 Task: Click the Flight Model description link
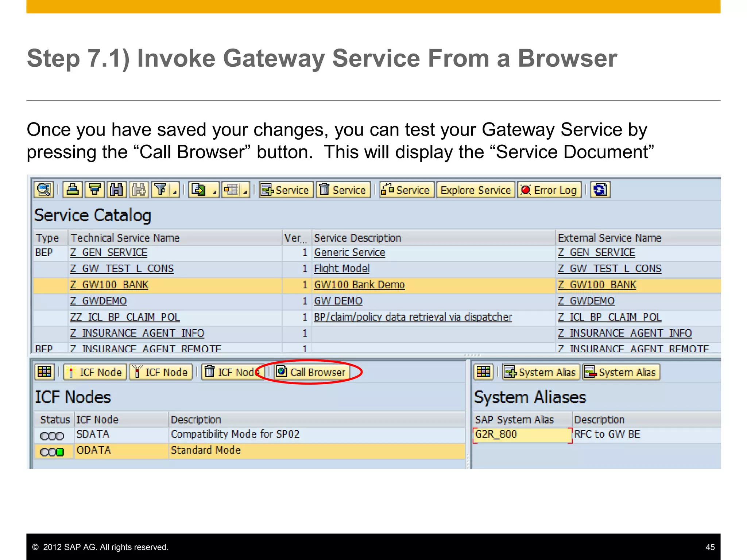pos(342,269)
